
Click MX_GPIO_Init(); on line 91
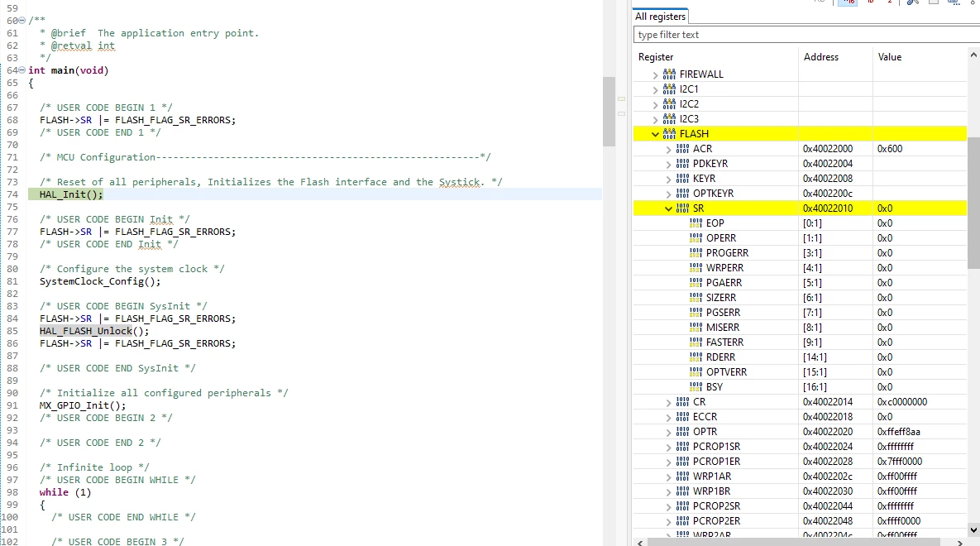pyautogui.click(x=83, y=405)
